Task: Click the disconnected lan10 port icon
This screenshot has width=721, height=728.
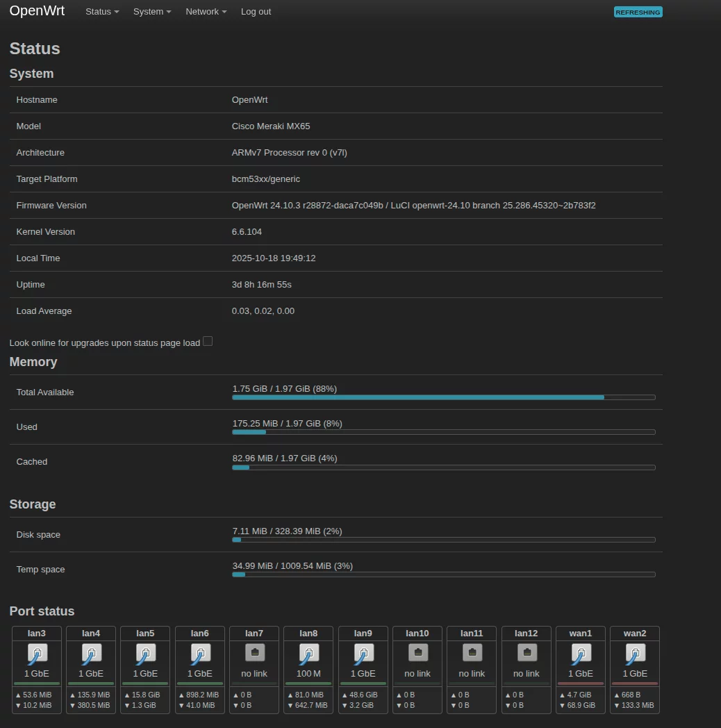Action: pos(417,653)
